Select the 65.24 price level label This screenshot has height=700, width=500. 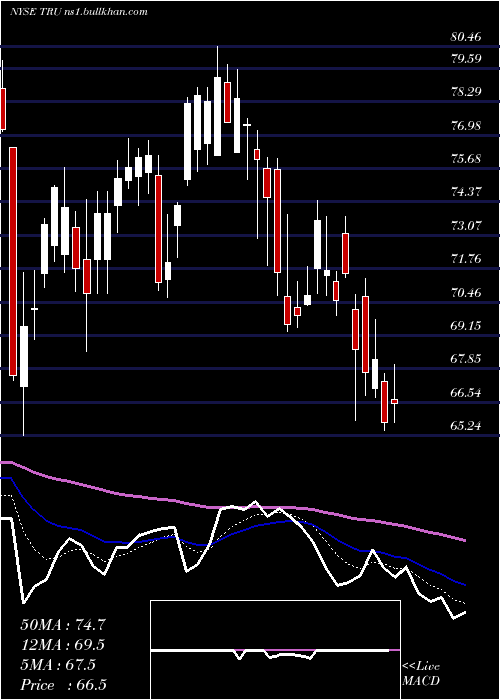click(466, 426)
